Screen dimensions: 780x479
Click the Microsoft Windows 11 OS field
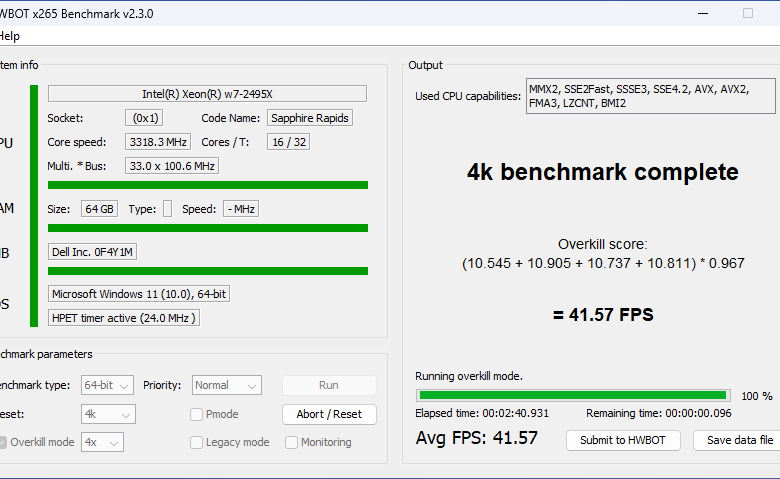(x=139, y=294)
